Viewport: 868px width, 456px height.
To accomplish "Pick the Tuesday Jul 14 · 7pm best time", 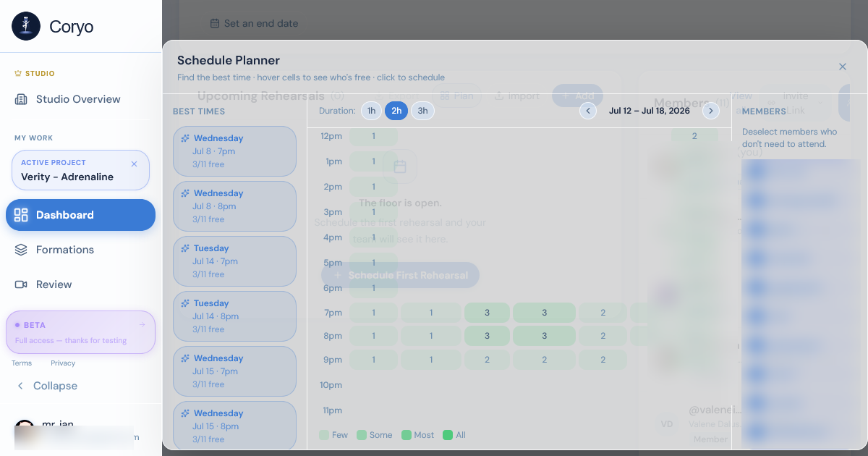I will click(234, 261).
